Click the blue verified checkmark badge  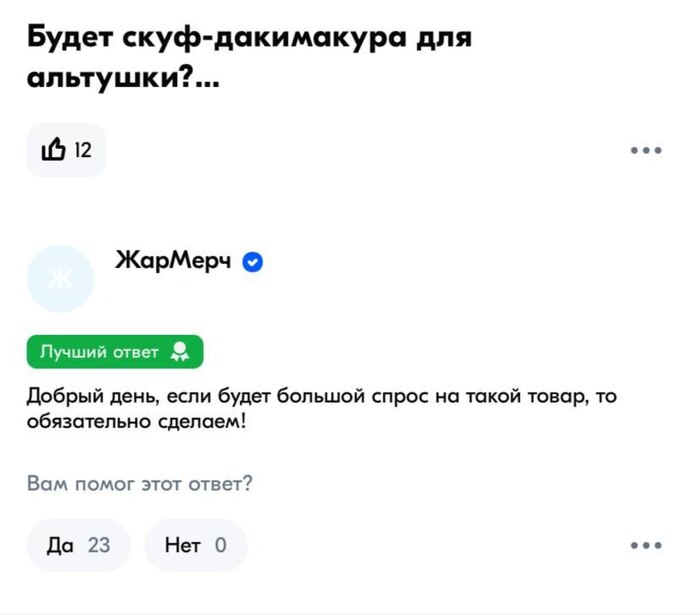pyautogui.click(x=253, y=262)
